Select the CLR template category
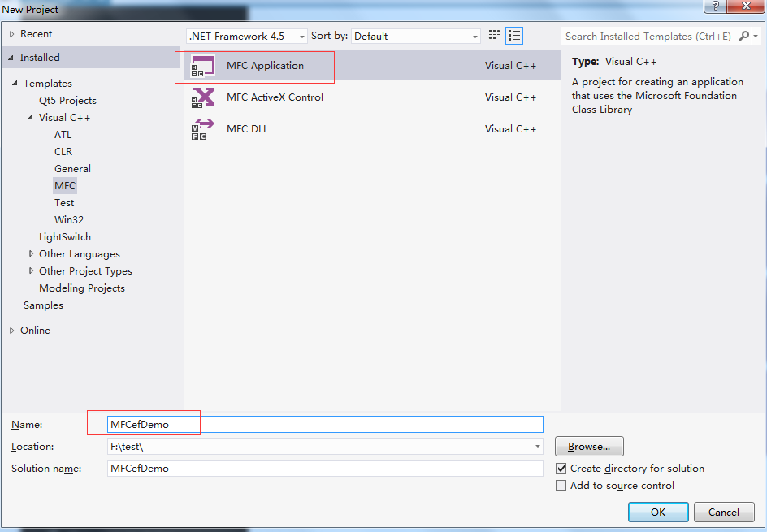 coord(63,152)
